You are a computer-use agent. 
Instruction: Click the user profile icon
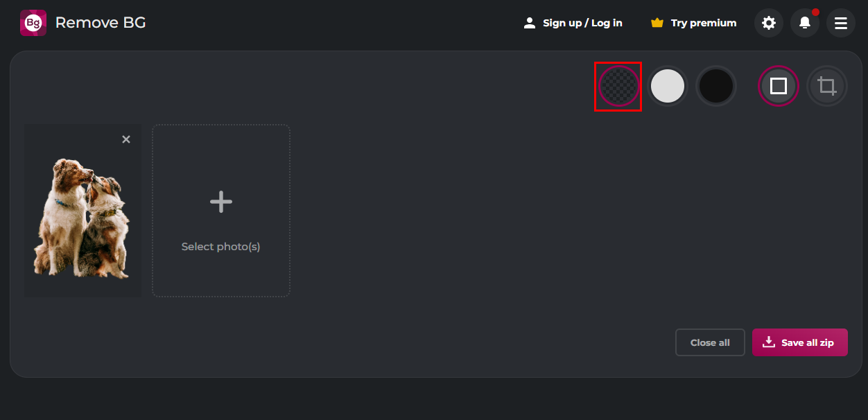[530, 23]
